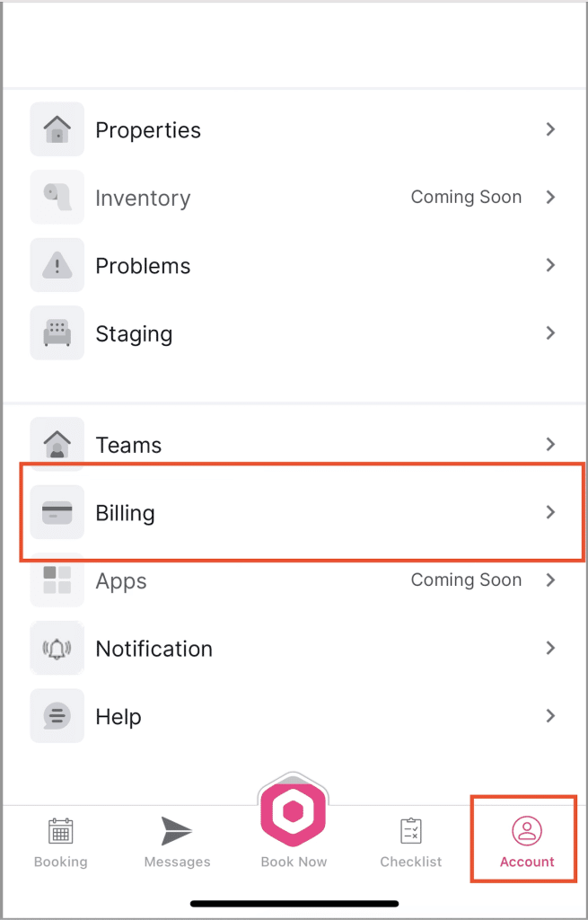Open Billing via its right chevron
Viewport: 588px width, 920px height.
[x=550, y=512]
